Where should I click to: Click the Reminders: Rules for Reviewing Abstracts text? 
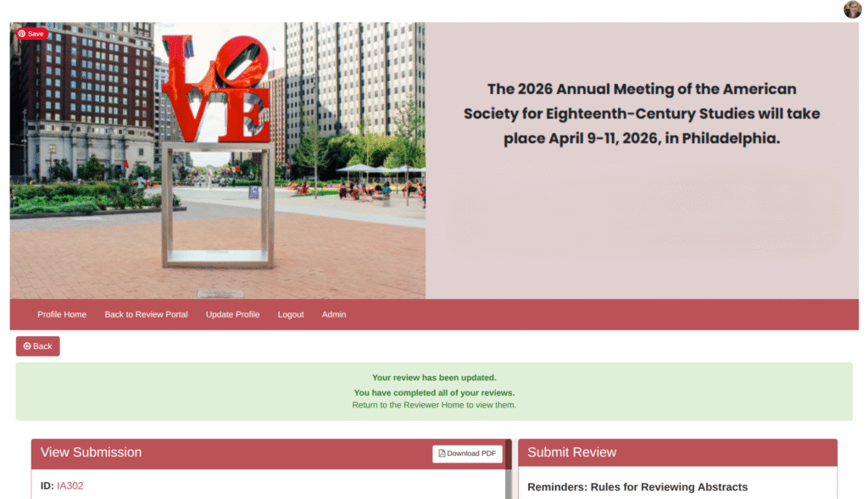pyautogui.click(x=637, y=487)
